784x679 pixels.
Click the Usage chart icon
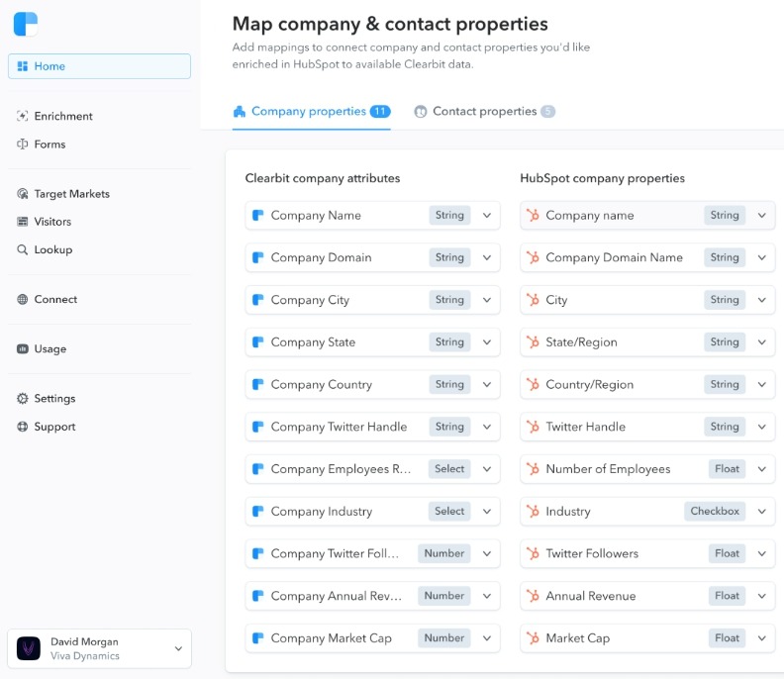tap(23, 348)
